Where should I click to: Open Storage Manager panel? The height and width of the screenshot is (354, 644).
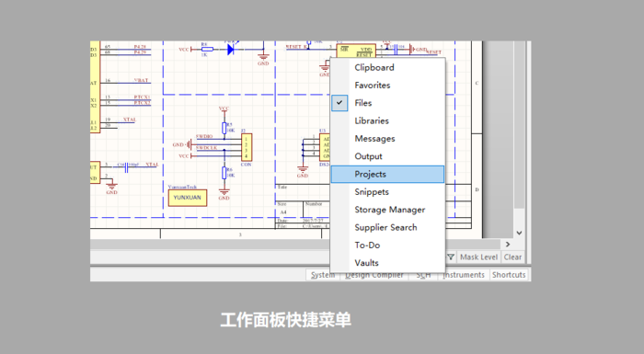(x=387, y=210)
